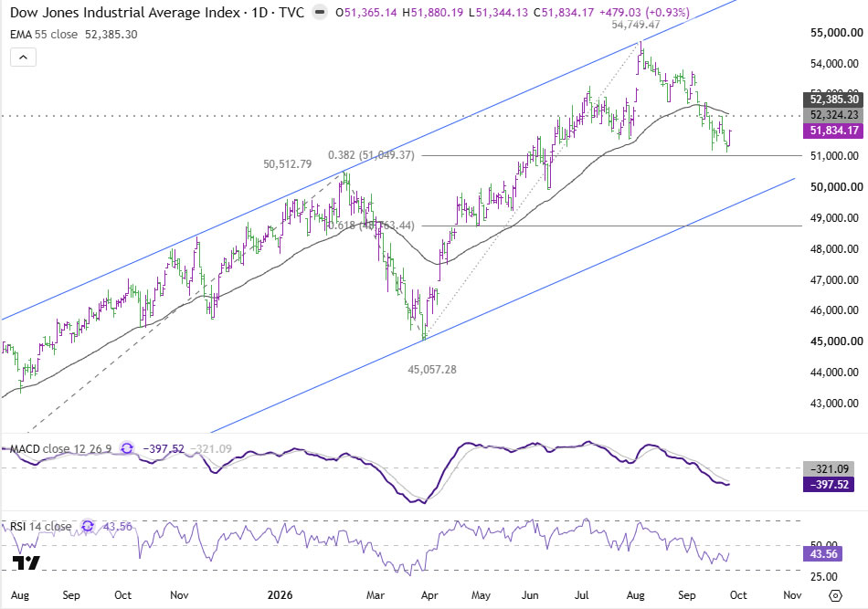Click the dark 52,385.30 EMA axis label
Image resolution: width=868 pixels, height=609 pixels.
click(833, 100)
